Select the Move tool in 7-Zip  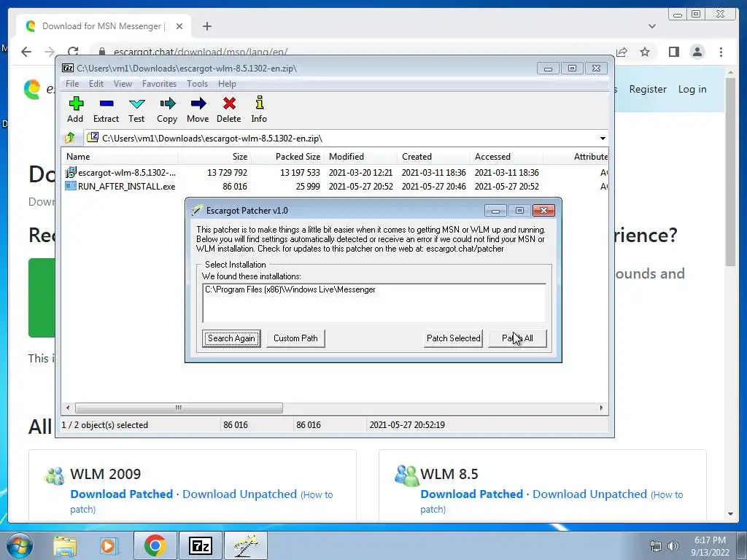tap(198, 110)
